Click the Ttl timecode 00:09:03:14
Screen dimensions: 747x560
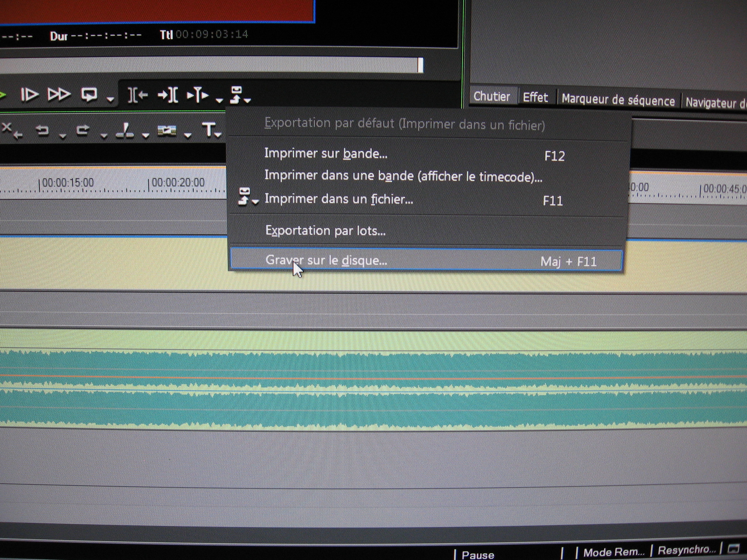point(212,34)
